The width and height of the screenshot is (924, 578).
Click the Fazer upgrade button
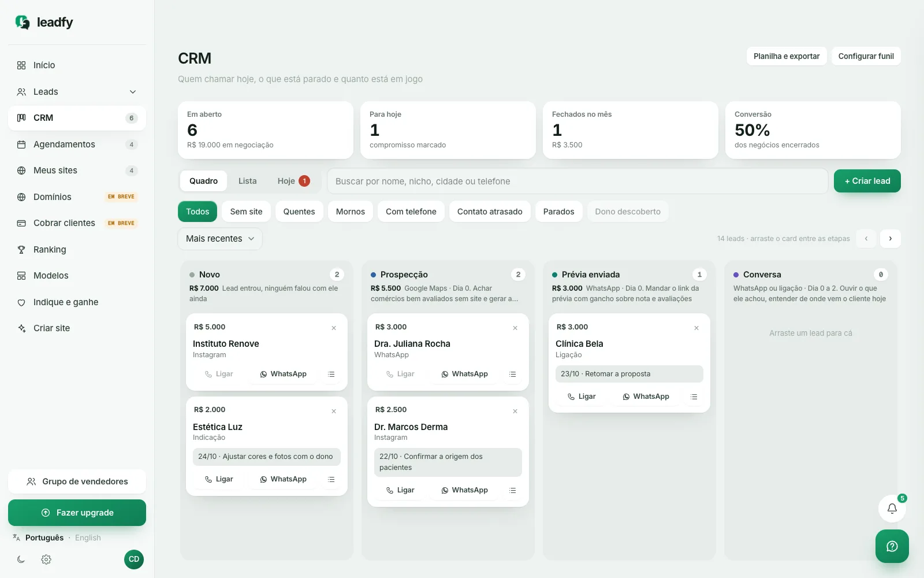77,513
